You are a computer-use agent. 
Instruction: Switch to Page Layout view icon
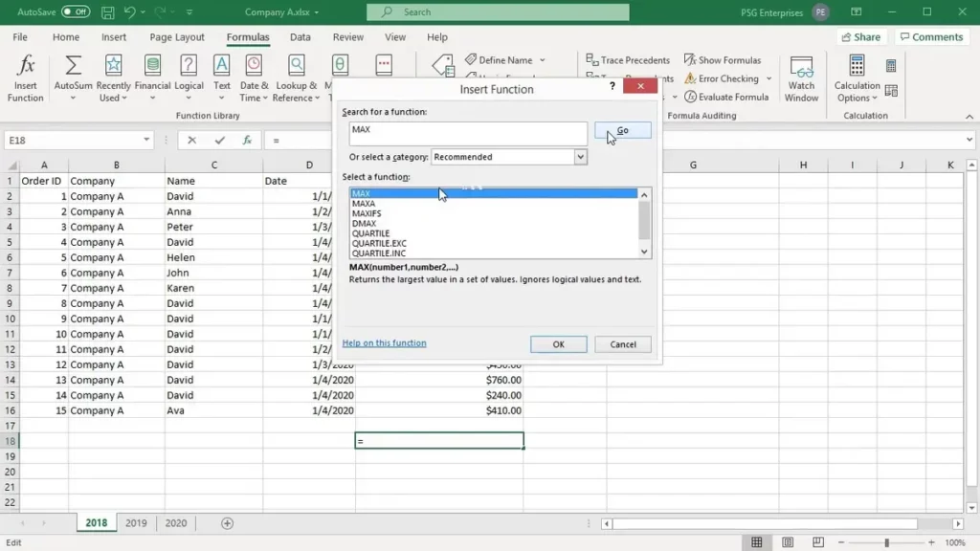(788, 542)
